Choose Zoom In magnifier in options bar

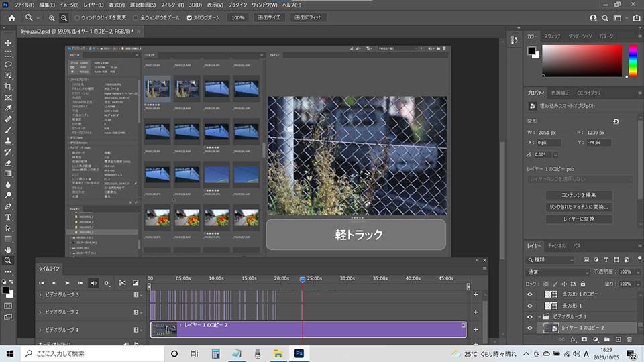click(52, 18)
